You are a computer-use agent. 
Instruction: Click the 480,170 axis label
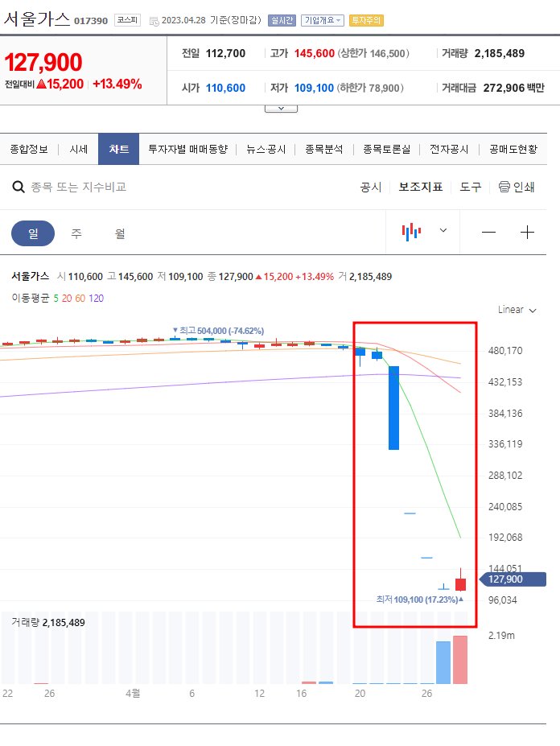coord(505,351)
